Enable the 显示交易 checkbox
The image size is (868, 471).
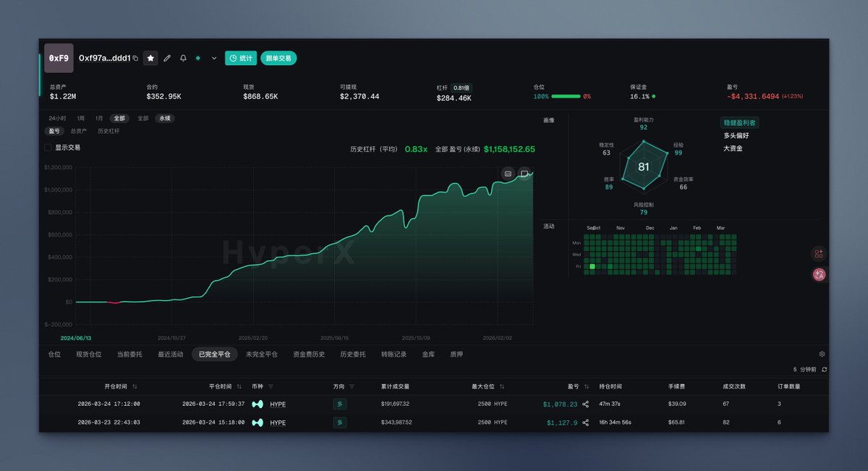(48, 147)
